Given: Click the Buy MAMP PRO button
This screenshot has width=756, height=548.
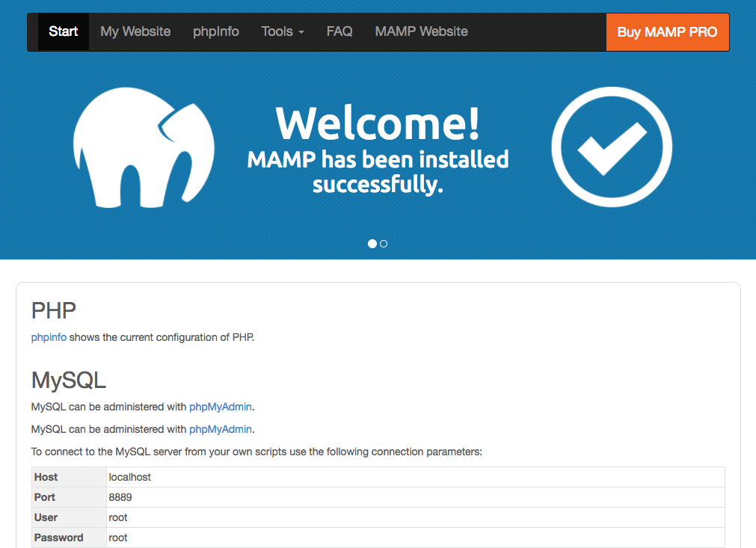Looking at the screenshot, I should click(x=667, y=32).
